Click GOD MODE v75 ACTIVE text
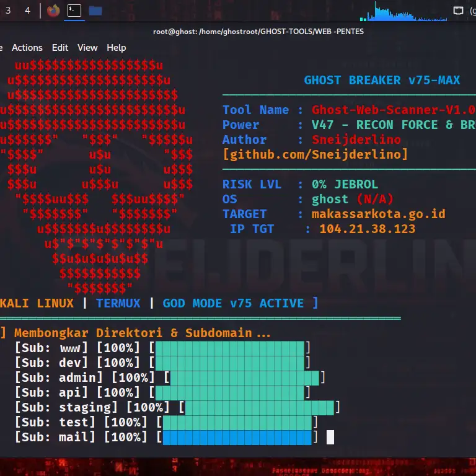The image size is (476, 476). 233,303
